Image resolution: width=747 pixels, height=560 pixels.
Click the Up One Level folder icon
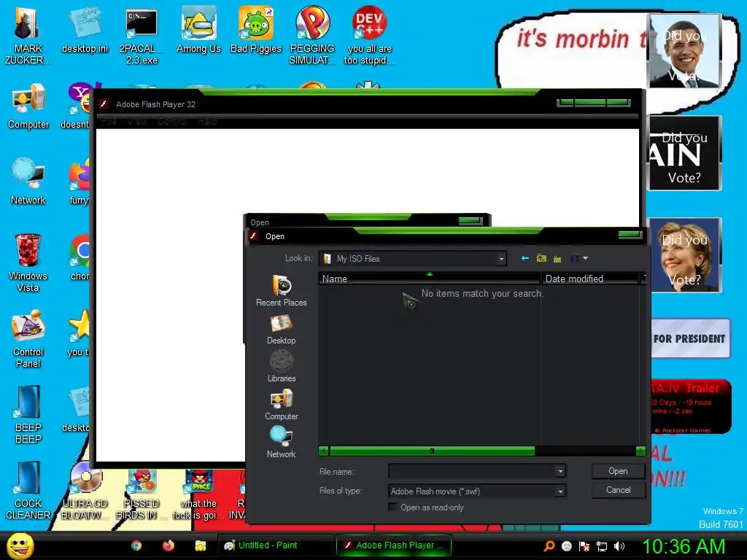541,258
